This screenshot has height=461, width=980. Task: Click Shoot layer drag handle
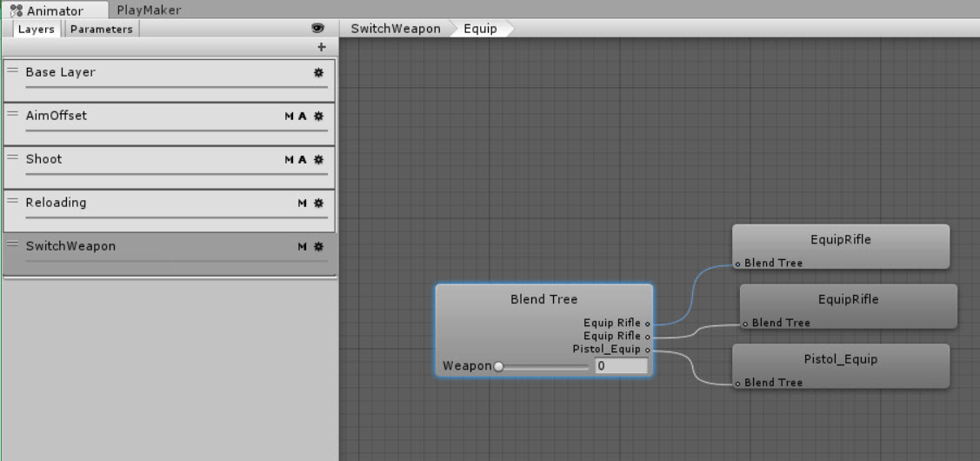click(12, 157)
